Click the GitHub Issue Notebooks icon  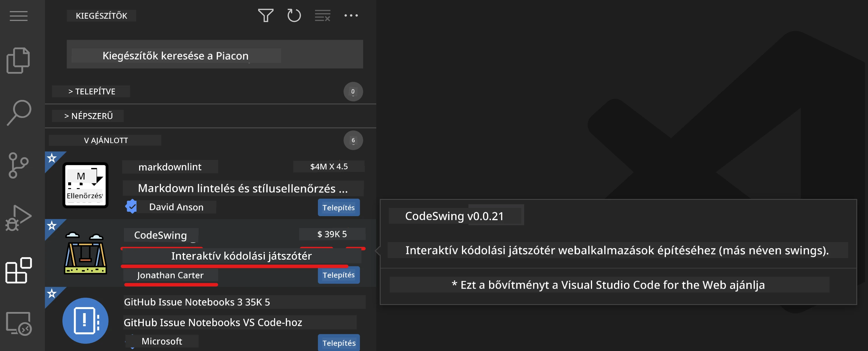coord(85,320)
